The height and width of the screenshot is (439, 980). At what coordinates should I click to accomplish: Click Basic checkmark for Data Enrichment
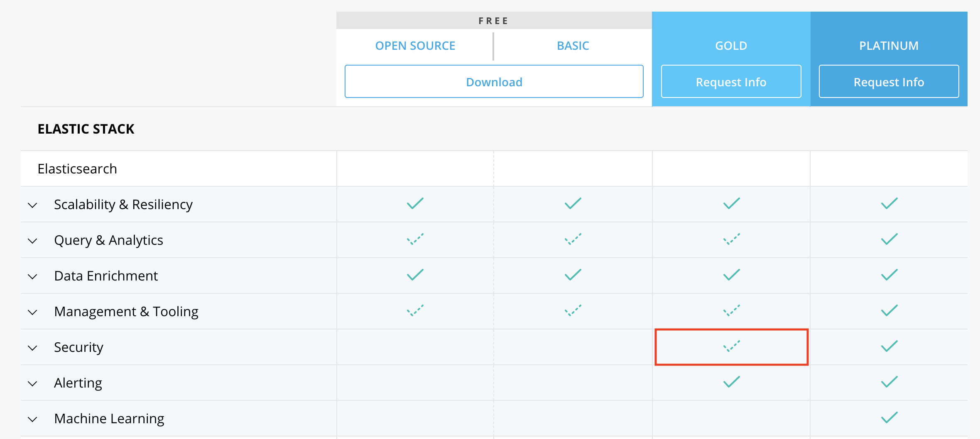point(573,275)
